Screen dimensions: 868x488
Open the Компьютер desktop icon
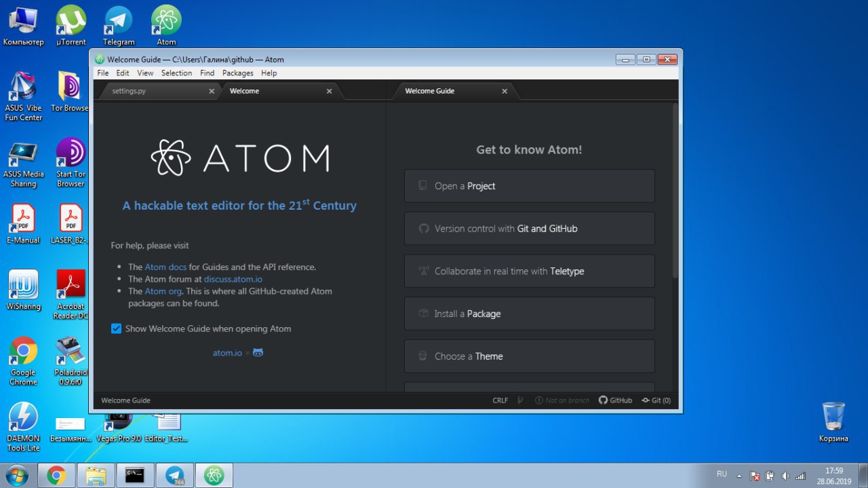click(x=23, y=26)
